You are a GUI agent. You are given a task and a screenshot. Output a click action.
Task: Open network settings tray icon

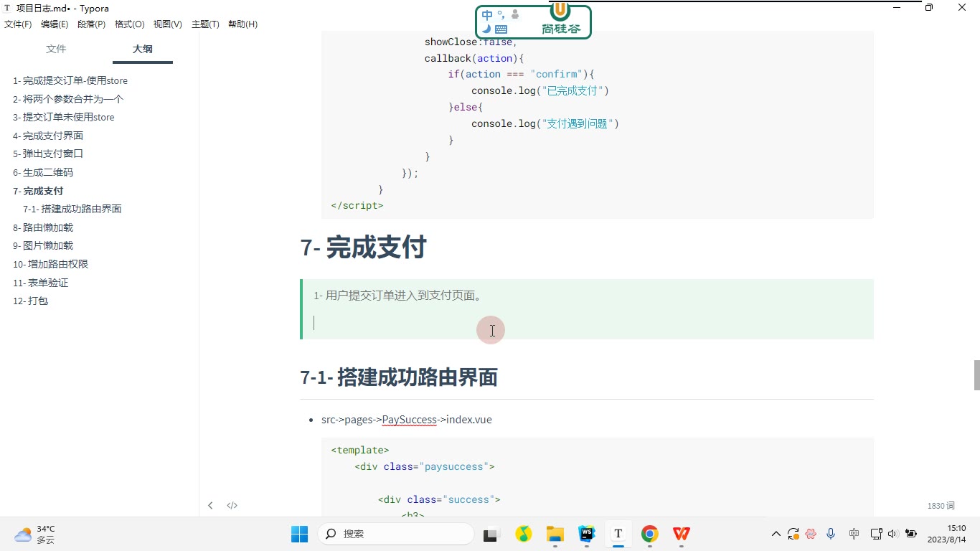pos(876,534)
